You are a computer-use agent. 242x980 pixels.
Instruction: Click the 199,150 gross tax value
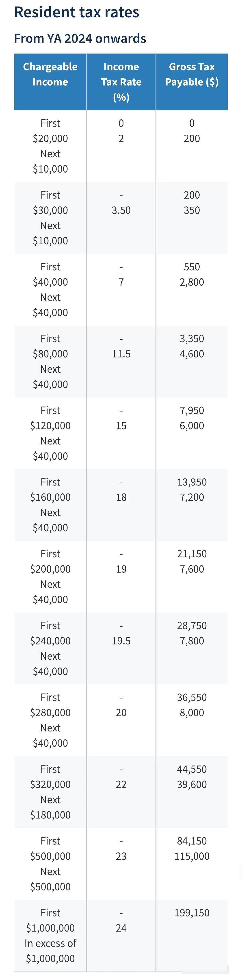coord(192,913)
